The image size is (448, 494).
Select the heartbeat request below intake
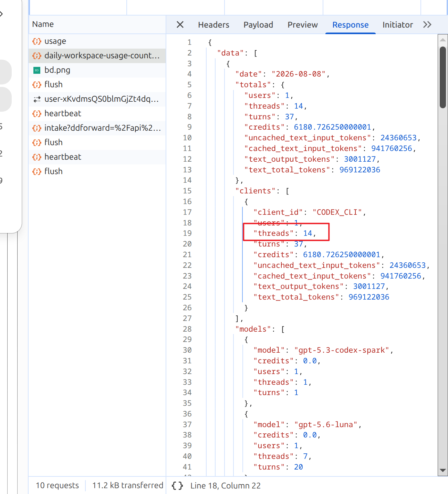pos(97,157)
